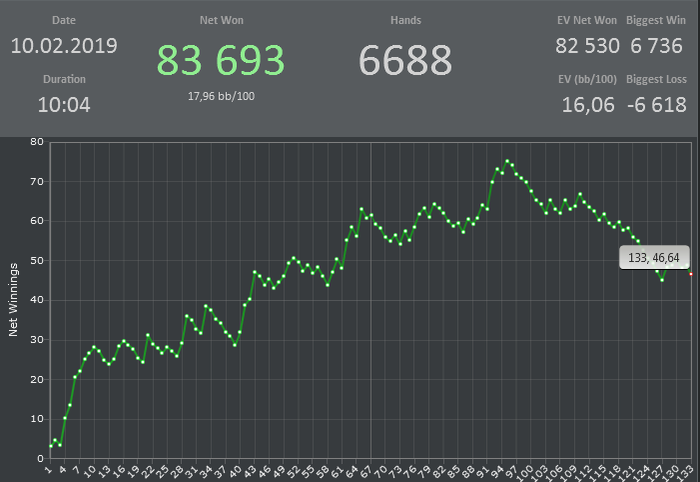The height and width of the screenshot is (482, 700).
Task: Click the Biggest Win label
Action: (656, 21)
